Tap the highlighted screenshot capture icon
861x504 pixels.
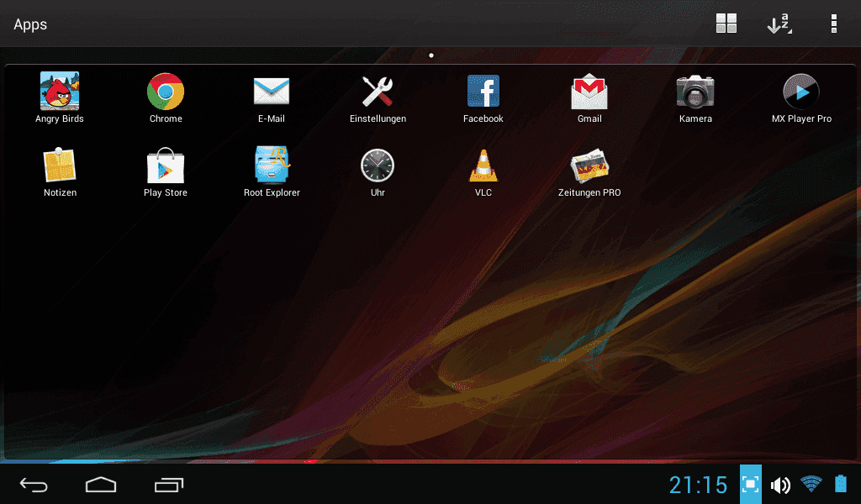pyautogui.click(x=750, y=484)
